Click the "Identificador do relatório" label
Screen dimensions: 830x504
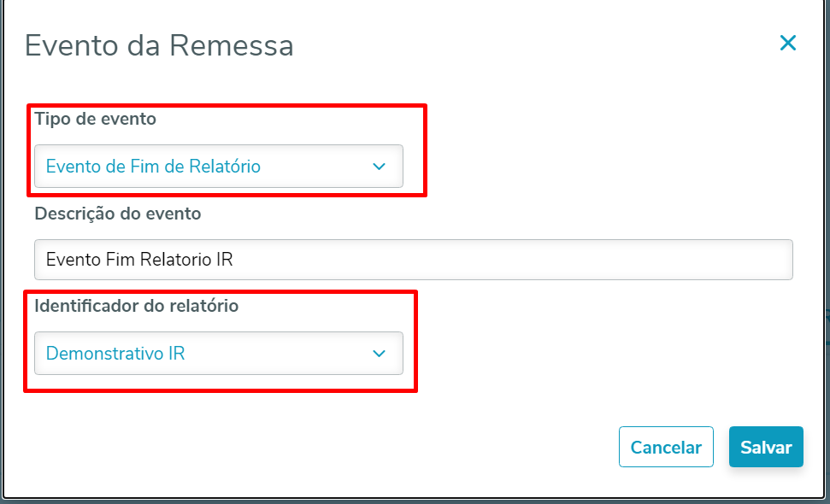pos(137,306)
